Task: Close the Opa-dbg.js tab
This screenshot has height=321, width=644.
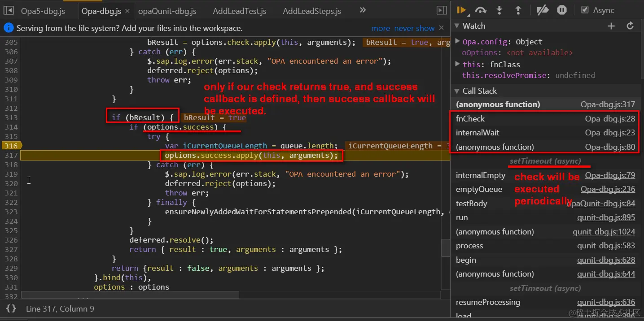Action: (x=127, y=11)
